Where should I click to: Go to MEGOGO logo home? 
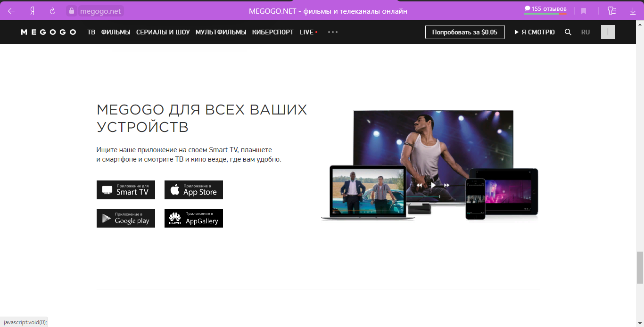point(49,32)
